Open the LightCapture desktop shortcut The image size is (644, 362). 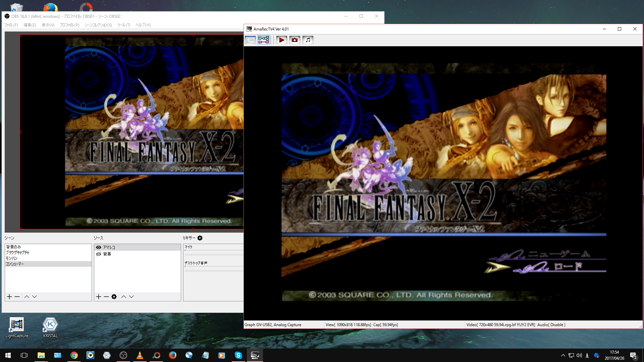tap(17, 327)
